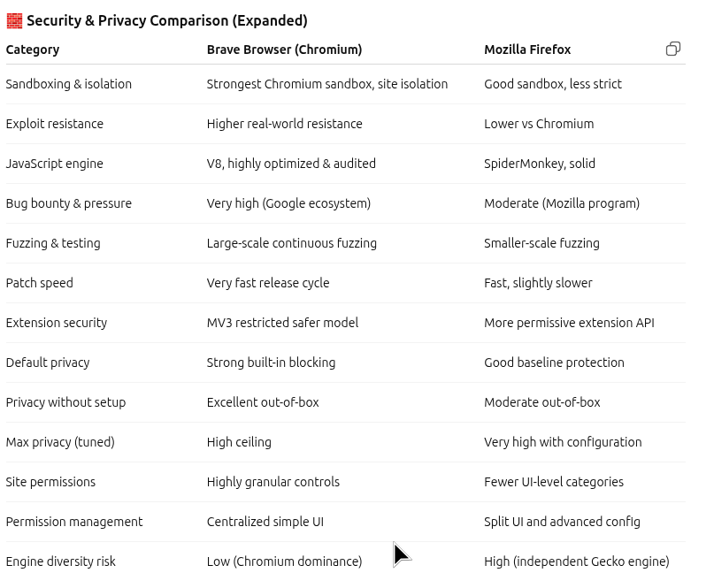
Task: Select the Sandboxing & isolation row label
Action: tap(69, 84)
